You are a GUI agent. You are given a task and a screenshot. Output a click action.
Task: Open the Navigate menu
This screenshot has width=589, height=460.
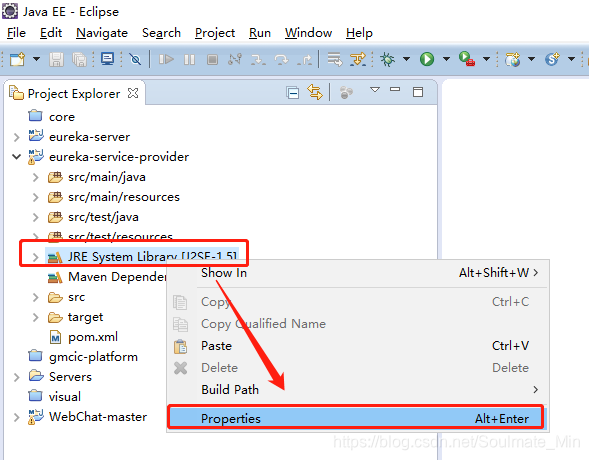pos(102,33)
